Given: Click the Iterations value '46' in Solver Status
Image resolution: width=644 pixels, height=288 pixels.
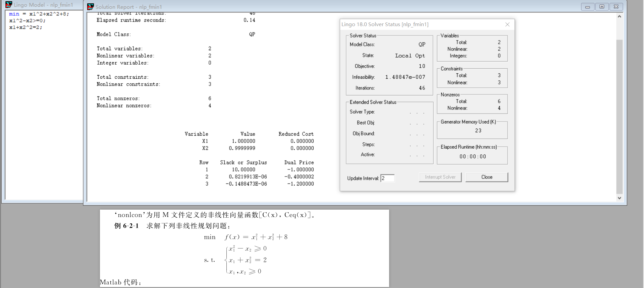Looking at the screenshot, I should (422, 88).
